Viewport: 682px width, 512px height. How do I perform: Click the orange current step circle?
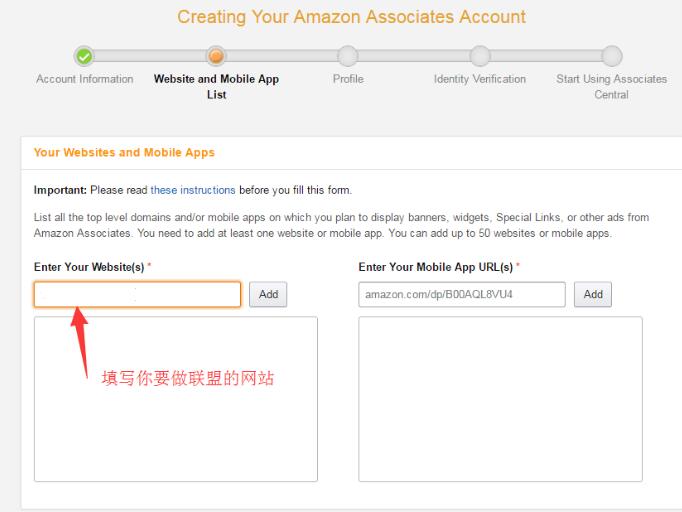click(x=215, y=56)
